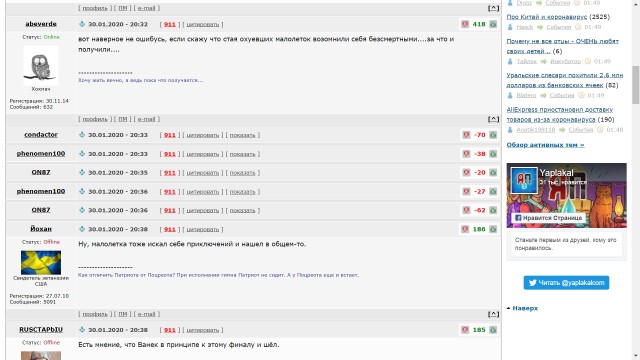Upvote condactor's post rated -70
Screen dimensions: 640x360
pos(493,135)
